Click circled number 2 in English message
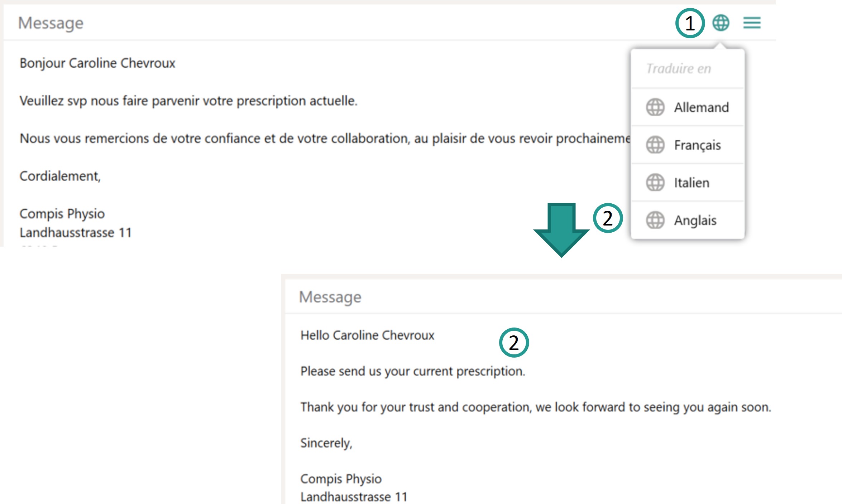The height and width of the screenshot is (504, 842). (x=514, y=343)
